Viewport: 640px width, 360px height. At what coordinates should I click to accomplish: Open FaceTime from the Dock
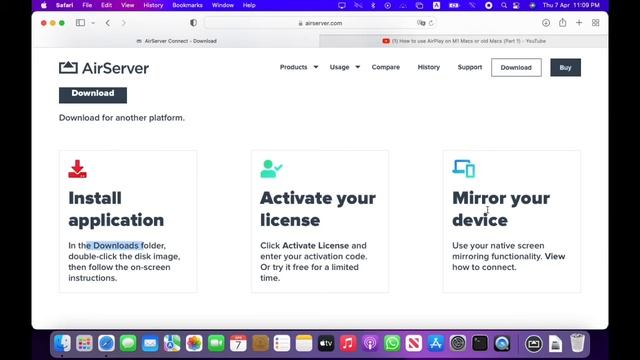tap(216, 343)
